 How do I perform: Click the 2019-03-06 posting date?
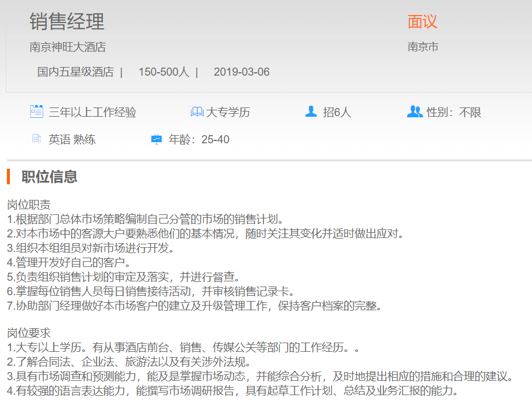(x=241, y=72)
